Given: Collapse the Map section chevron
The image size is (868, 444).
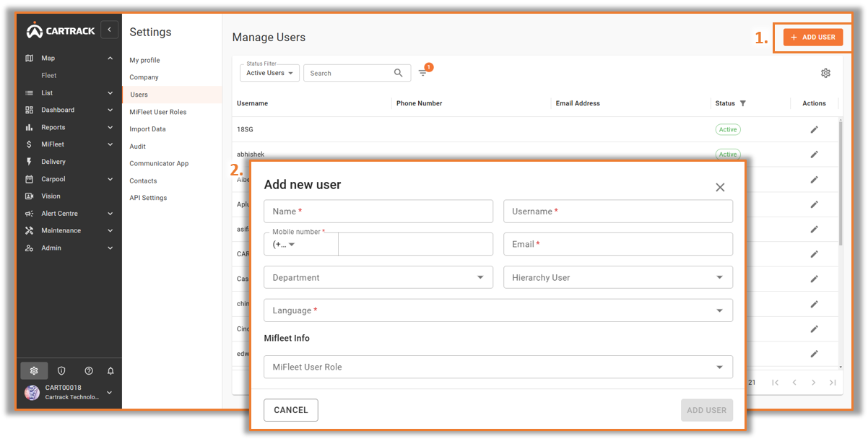Looking at the screenshot, I should coord(110,58).
